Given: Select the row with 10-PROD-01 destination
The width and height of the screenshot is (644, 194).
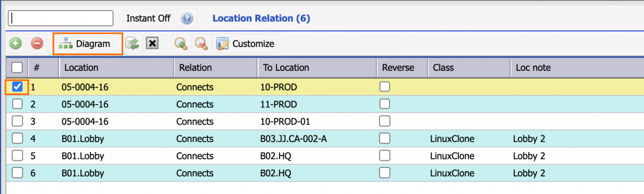Looking at the screenshot, I should pos(322,121).
